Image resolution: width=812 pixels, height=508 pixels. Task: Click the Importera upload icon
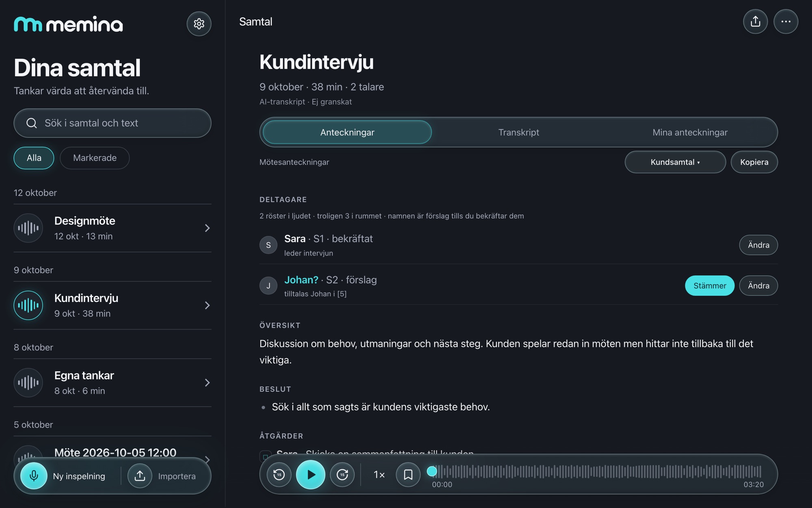[140, 475]
